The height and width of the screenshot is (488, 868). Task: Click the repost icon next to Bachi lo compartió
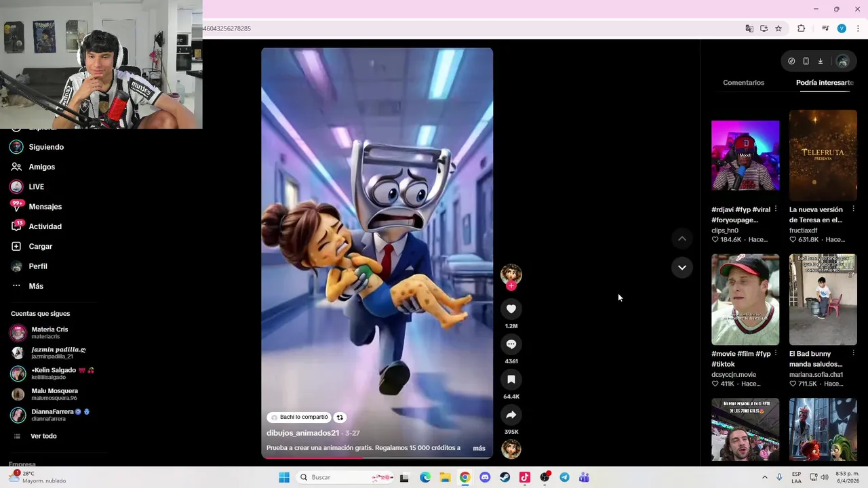(340, 418)
